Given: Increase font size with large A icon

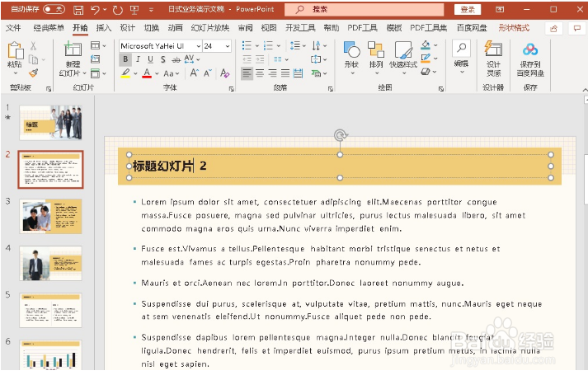Looking at the screenshot, I should click(195, 73).
